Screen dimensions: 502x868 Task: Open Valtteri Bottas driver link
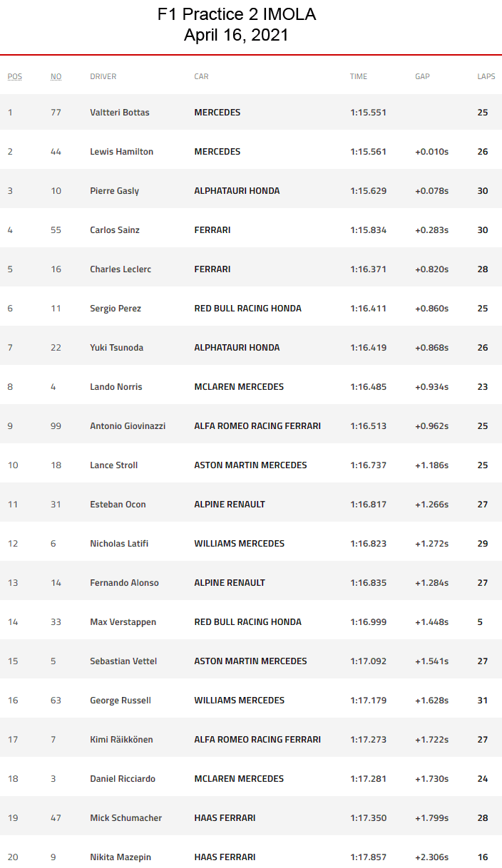[119, 113]
